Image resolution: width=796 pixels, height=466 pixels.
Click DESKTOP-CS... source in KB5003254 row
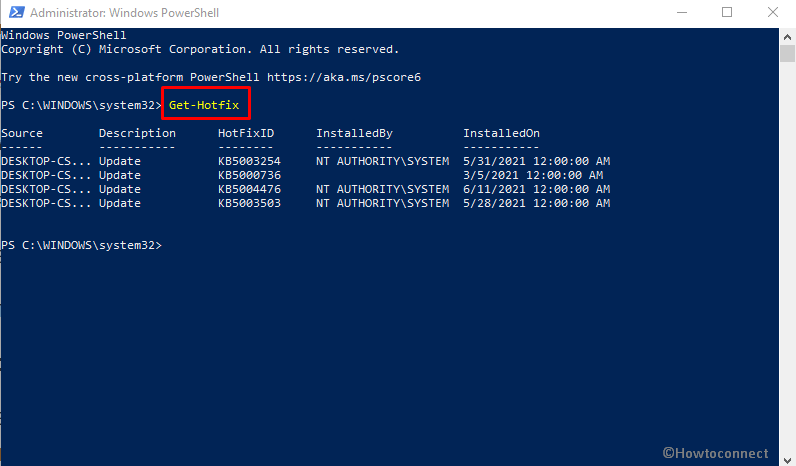46,161
